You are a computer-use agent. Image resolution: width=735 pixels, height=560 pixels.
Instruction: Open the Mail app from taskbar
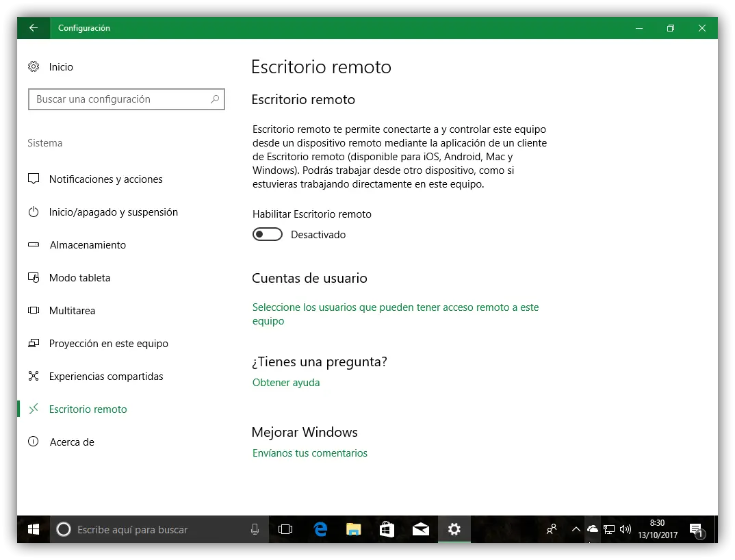click(420, 529)
